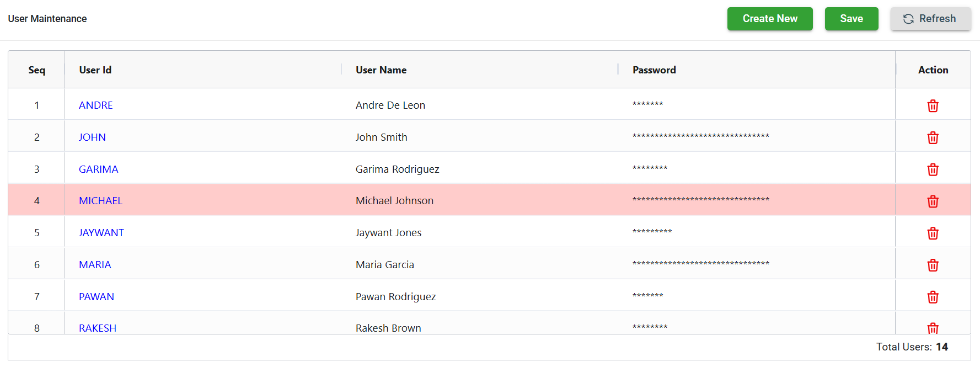
Task: Sort by the User Id column header
Action: tap(95, 70)
